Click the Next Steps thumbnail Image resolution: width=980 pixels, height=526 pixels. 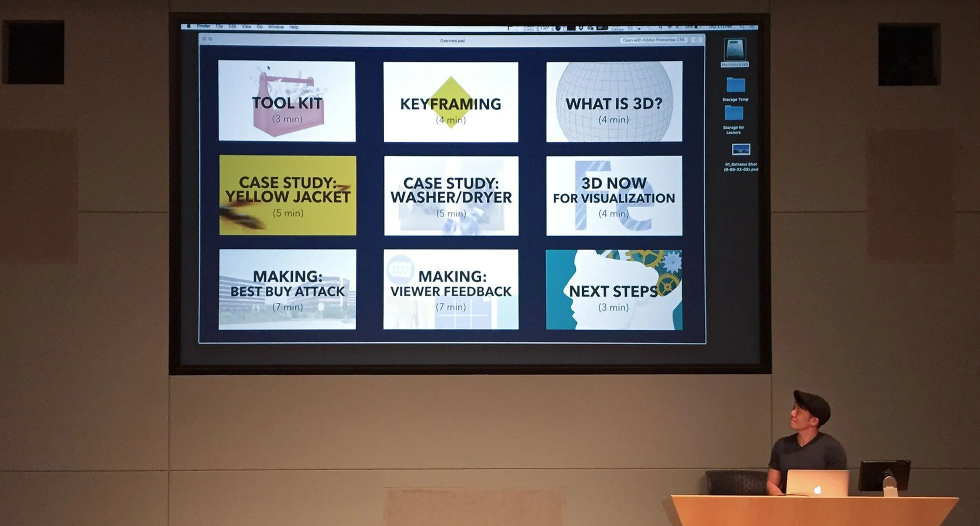pos(614,290)
